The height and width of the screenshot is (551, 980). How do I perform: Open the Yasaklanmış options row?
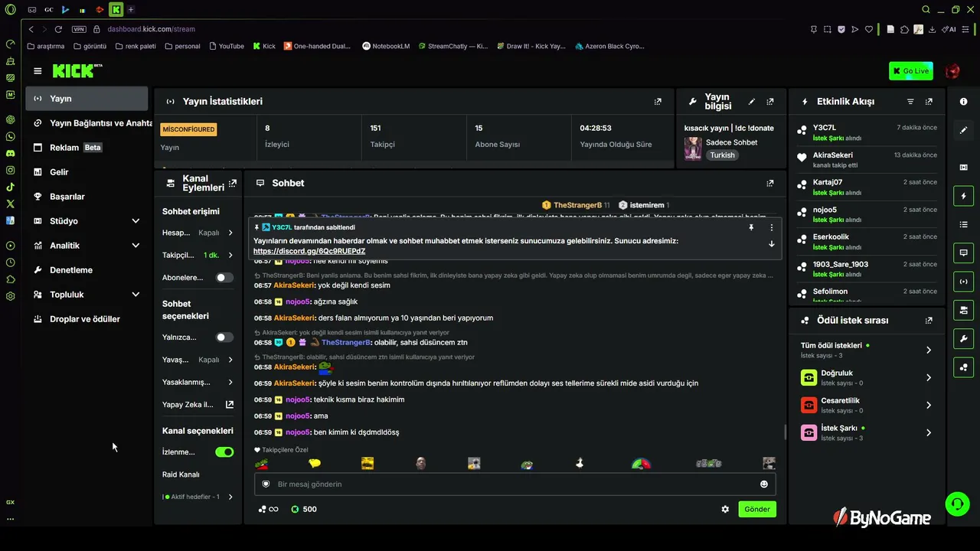tap(198, 382)
